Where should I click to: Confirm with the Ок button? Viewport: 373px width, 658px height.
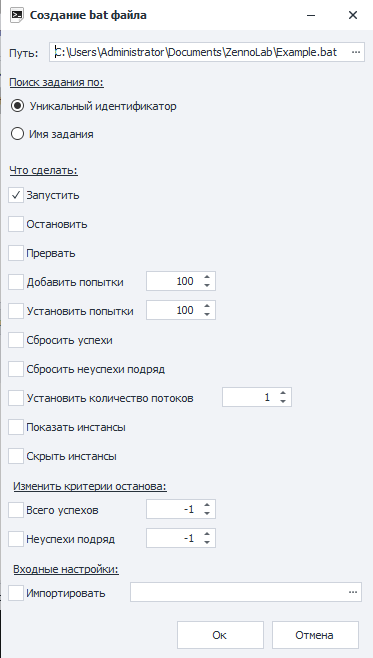[220, 635]
